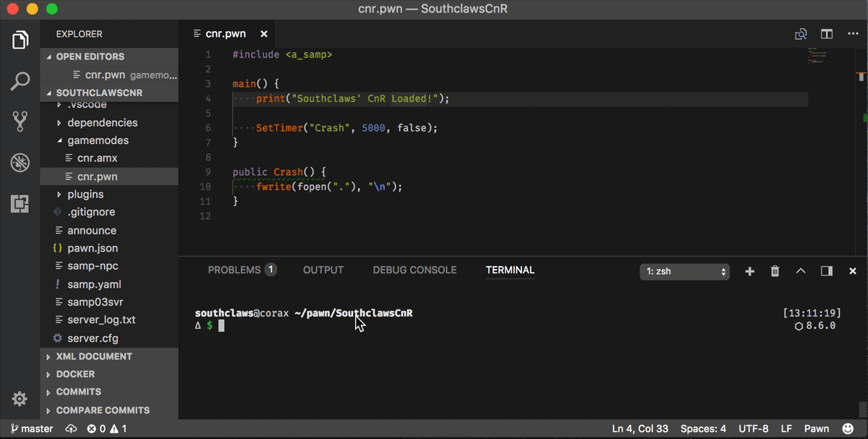Click the master branch in status bar
Image resolution: width=868 pixels, height=439 pixels.
[x=32, y=429]
